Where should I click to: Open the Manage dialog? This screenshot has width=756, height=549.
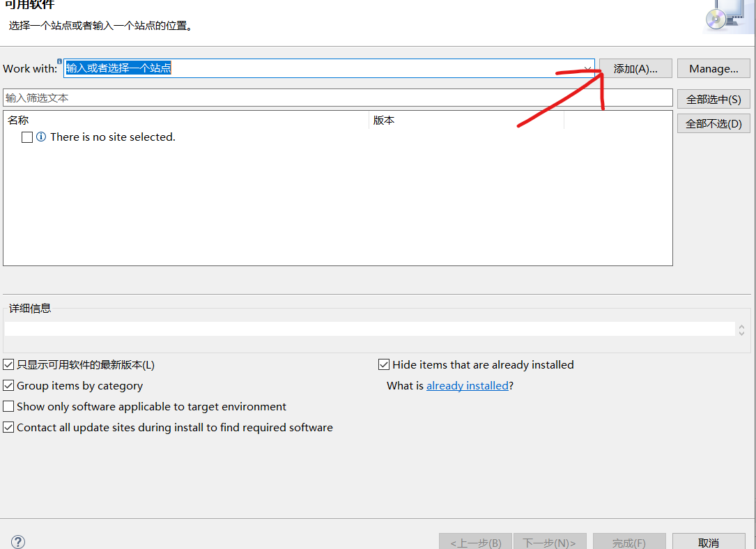pyautogui.click(x=713, y=68)
